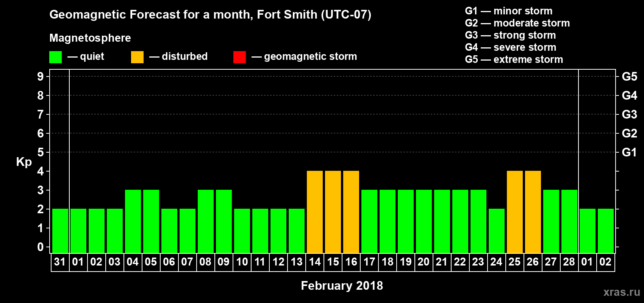Click date label 25 on the axis

514,262
